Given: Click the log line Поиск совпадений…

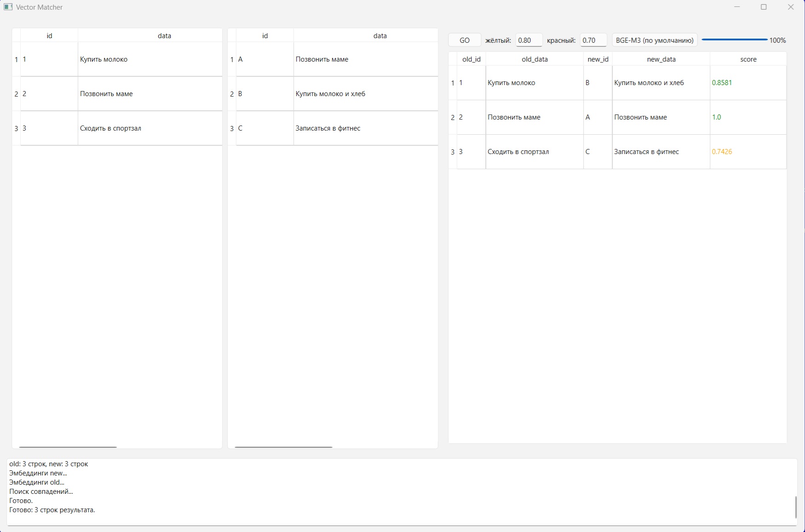Looking at the screenshot, I should click(x=41, y=492).
